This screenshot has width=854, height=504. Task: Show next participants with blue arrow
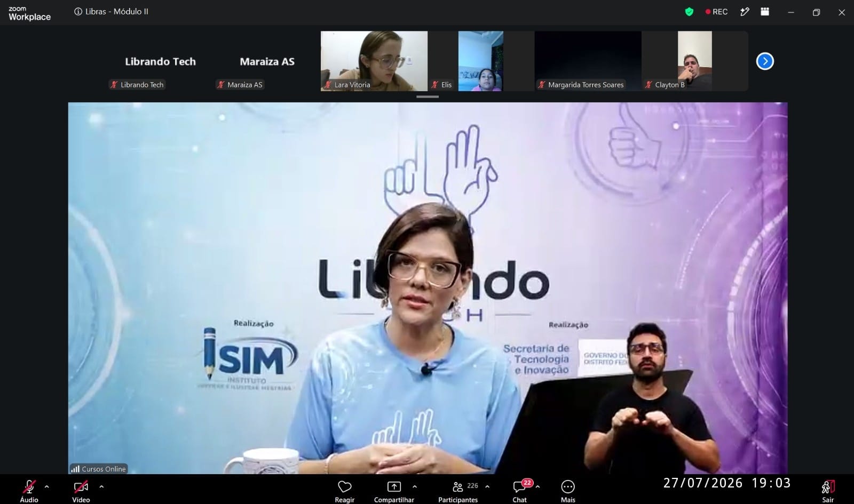[765, 61]
